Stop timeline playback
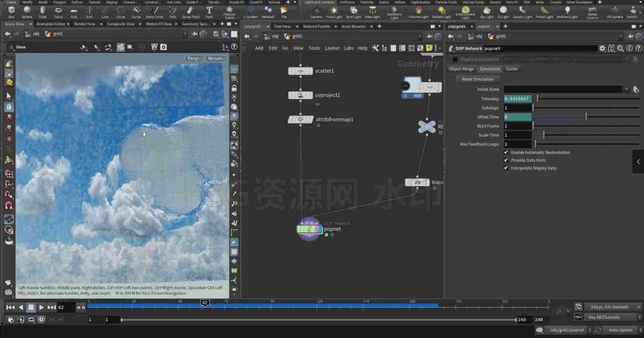This screenshot has height=338, width=644. [x=31, y=307]
